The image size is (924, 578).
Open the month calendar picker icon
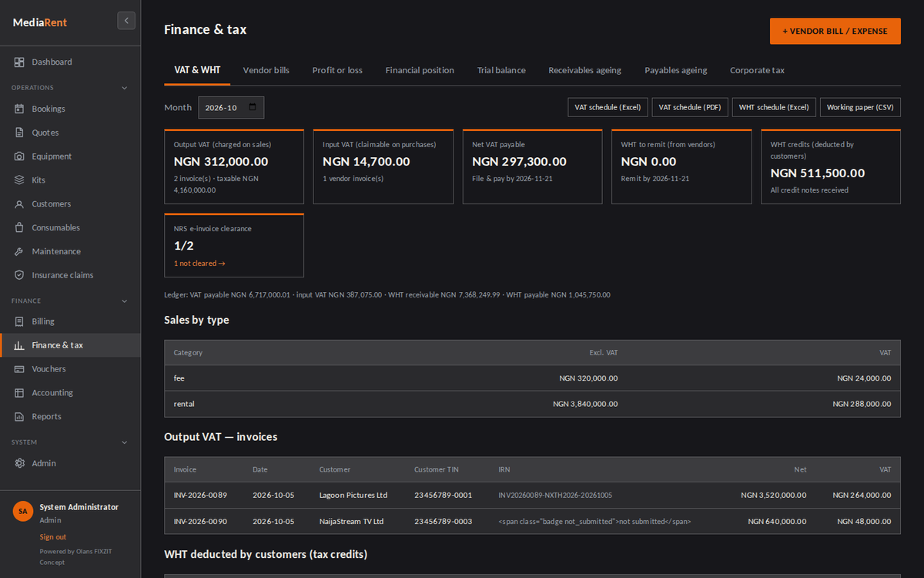[x=253, y=107]
